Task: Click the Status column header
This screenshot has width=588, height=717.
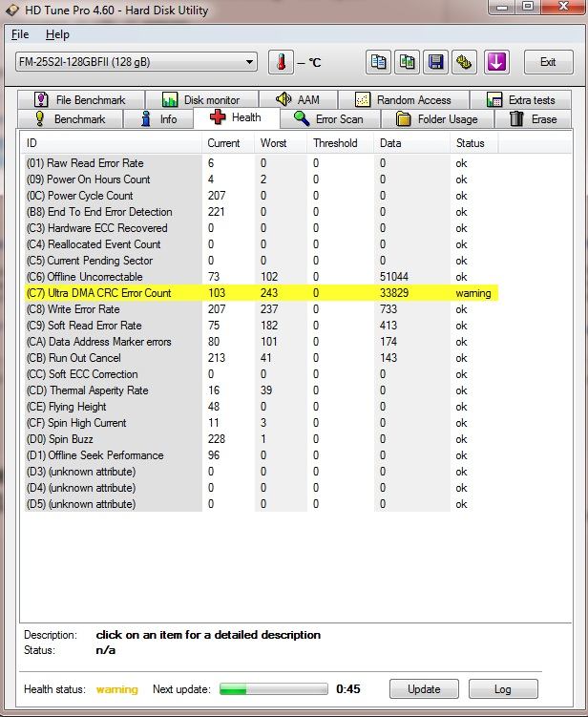Action: pos(474,143)
